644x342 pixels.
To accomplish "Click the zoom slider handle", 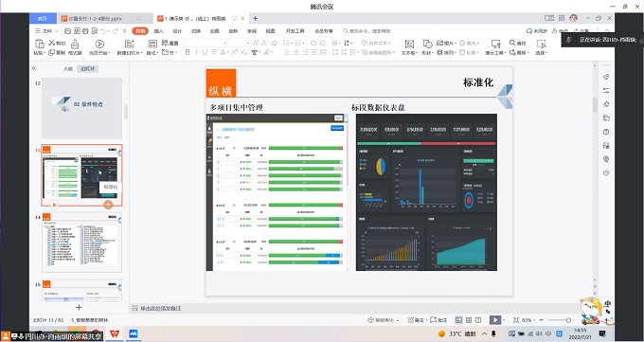I will [x=568, y=320].
